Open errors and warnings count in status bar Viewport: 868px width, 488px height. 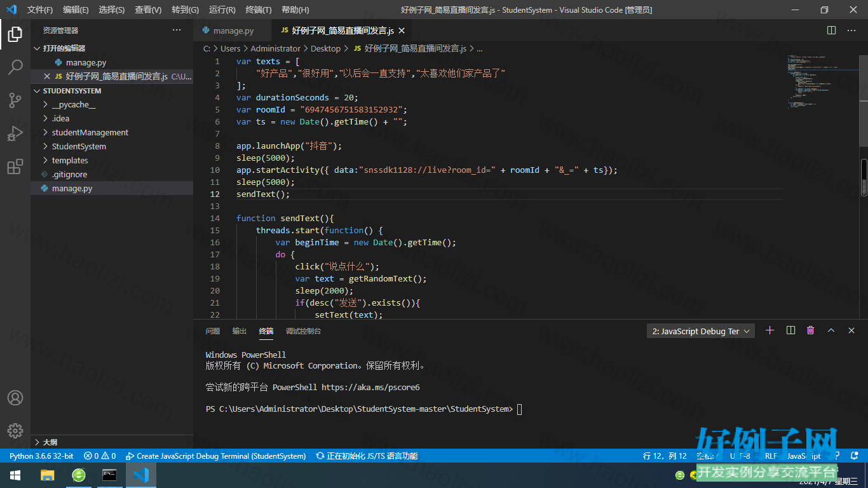pyautogui.click(x=100, y=456)
